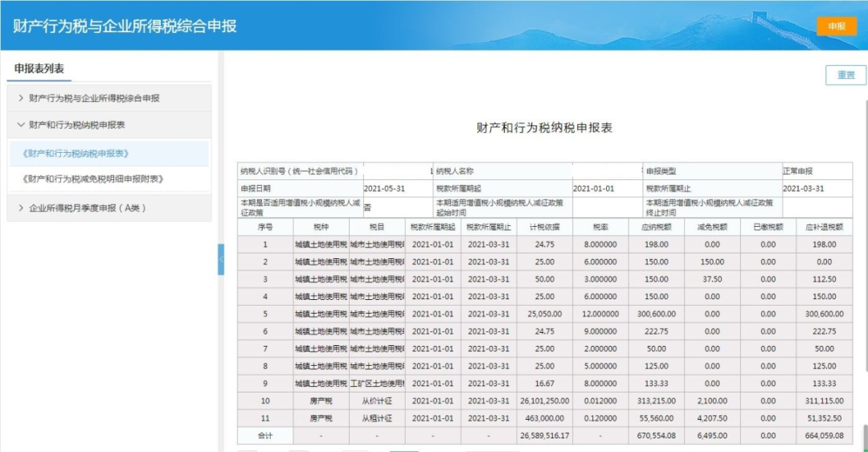Click row 6 应纳税额 cell 222.75
868x452 pixels.
click(657, 331)
